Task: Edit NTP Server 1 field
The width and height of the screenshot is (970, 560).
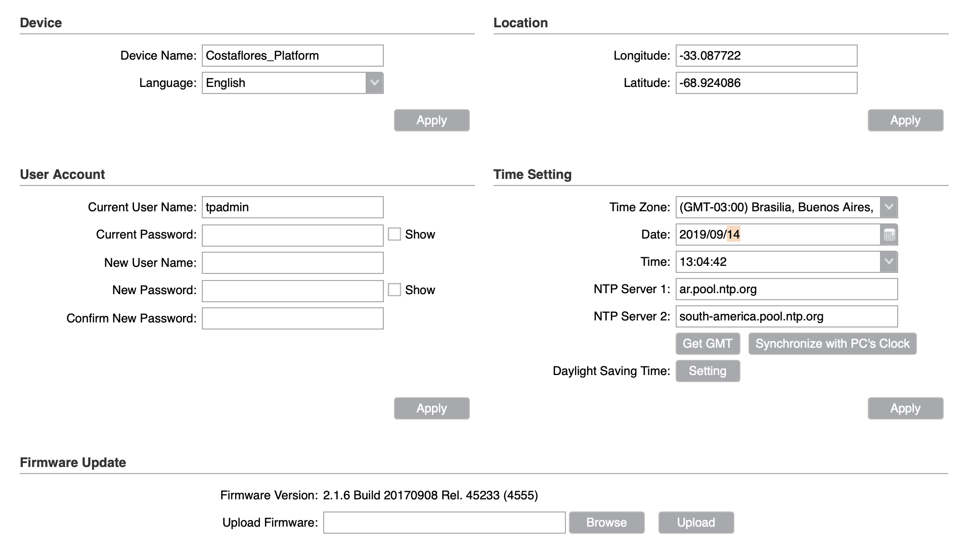Action: 787,289
